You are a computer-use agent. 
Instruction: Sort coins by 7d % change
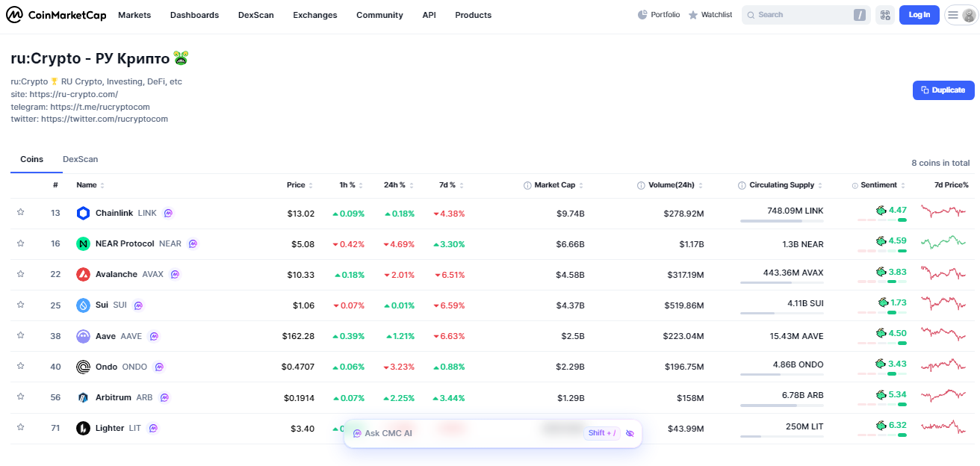click(451, 185)
